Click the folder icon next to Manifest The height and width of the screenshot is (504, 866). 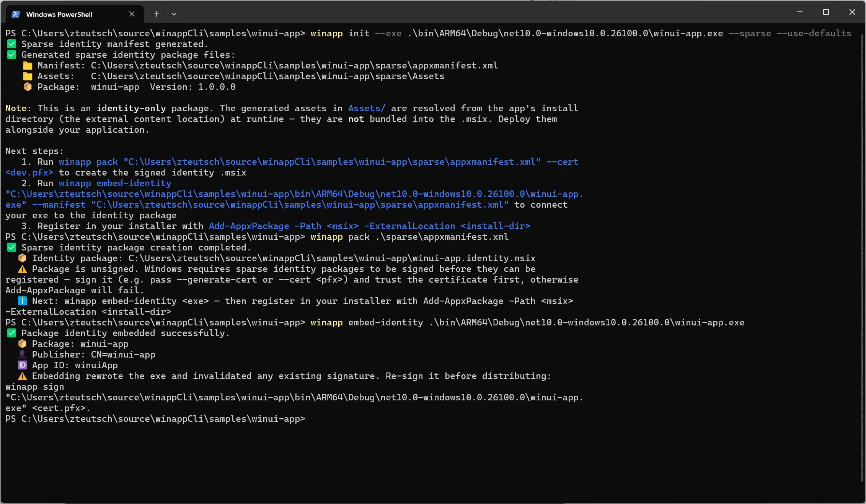[28, 65]
